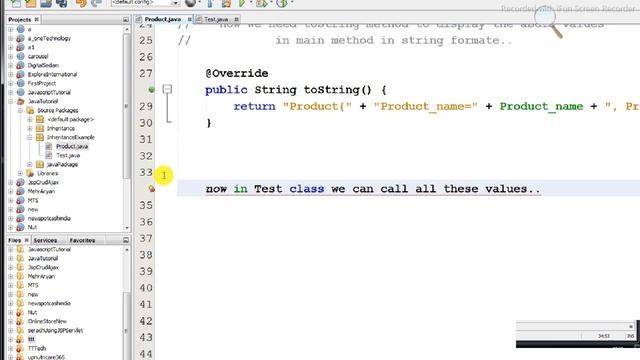Select the newspotcashindia project in Projects panel
This screenshot has width=640, height=360.
tap(49, 218)
